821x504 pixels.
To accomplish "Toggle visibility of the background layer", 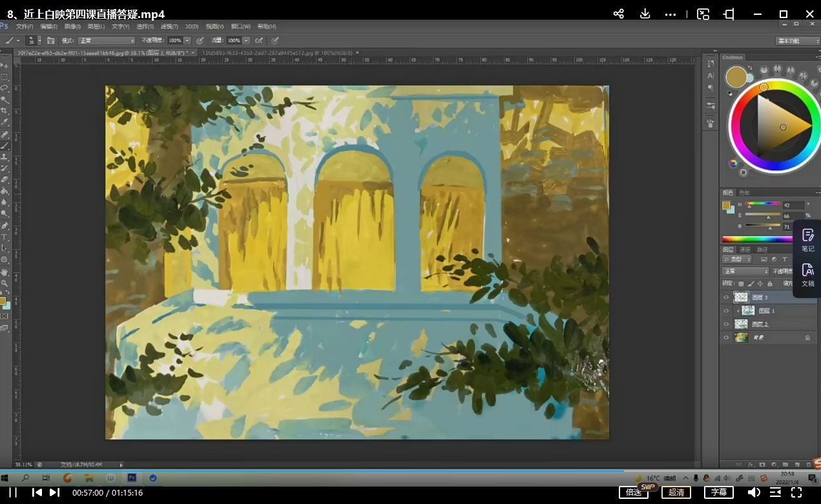I will click(726, 338).
